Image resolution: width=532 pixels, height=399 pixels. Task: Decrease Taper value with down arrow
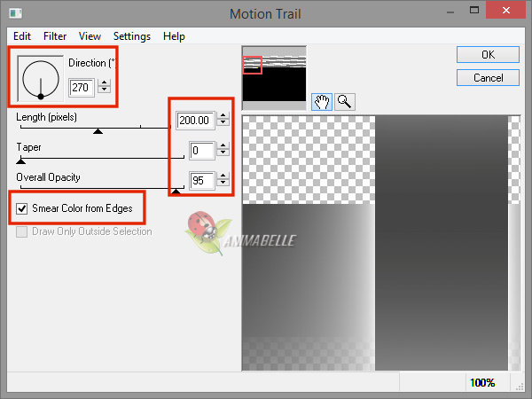pyautogui.click(x=223, y=153)
